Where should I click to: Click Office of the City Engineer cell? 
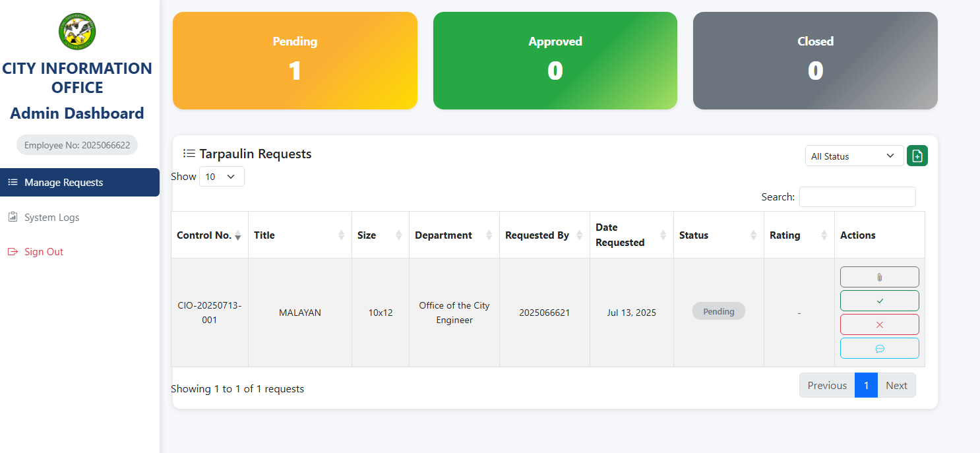pyautogui.click(x=454, y=313)
